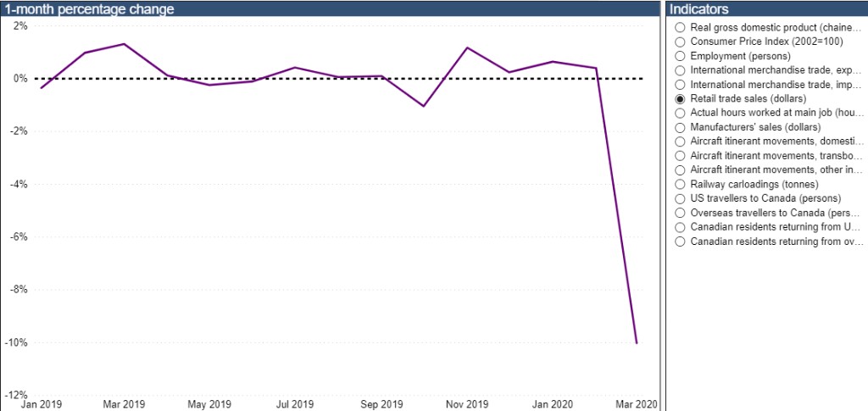The height and width of the screenshot is (411, 868).
Task: Switch to Actual hours worked indicator
Action: pos(680,113)
